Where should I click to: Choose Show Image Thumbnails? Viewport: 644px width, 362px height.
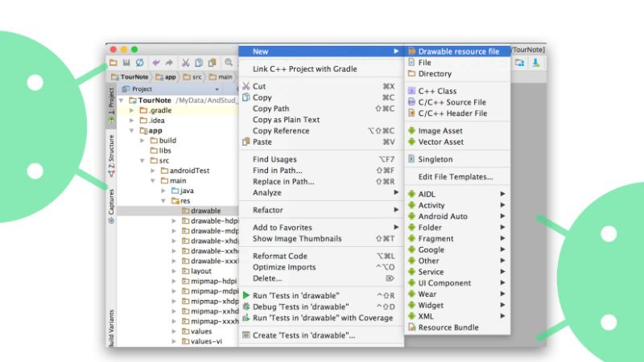[321, 238]
